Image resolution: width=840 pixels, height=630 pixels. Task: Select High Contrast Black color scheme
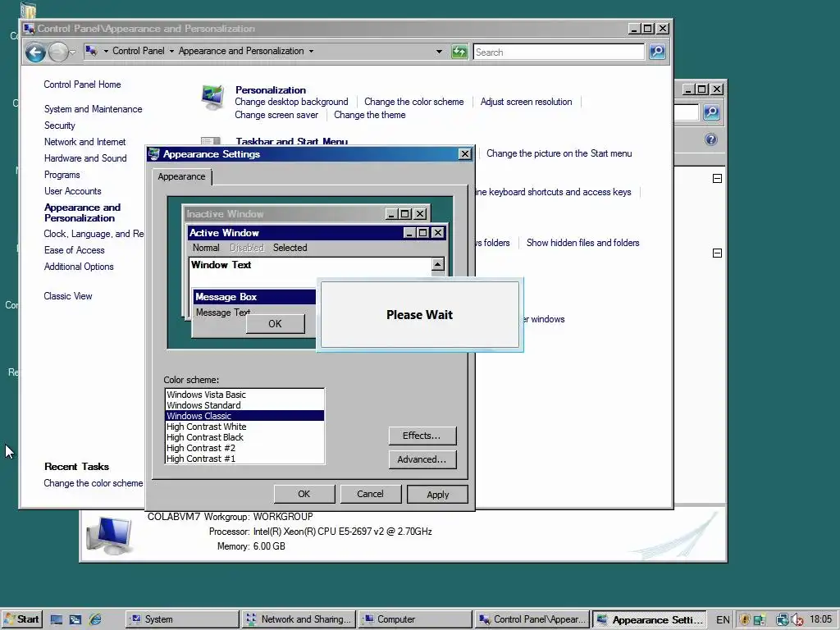[x=244, y=437]
